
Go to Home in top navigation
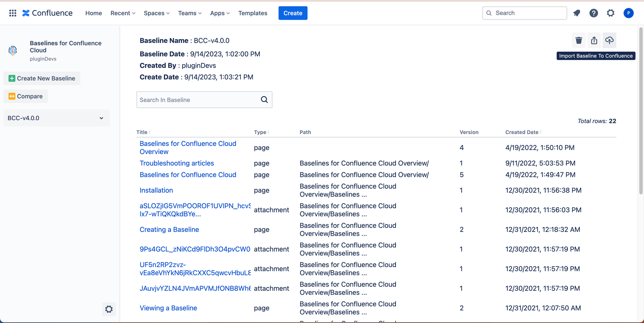pos(94,13)
